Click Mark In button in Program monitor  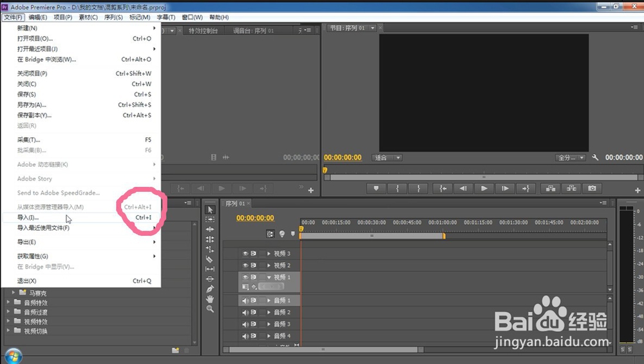coord(397,189)
